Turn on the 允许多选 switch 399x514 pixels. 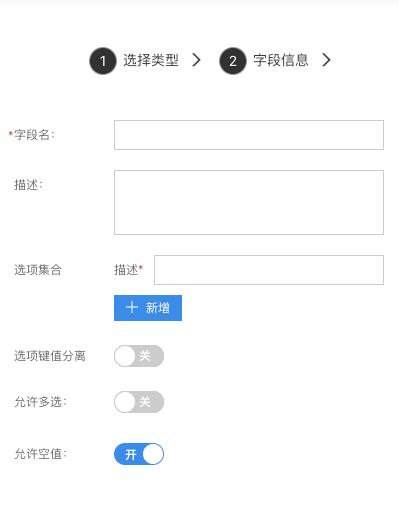pyautogui.click(x=139, y=402)
